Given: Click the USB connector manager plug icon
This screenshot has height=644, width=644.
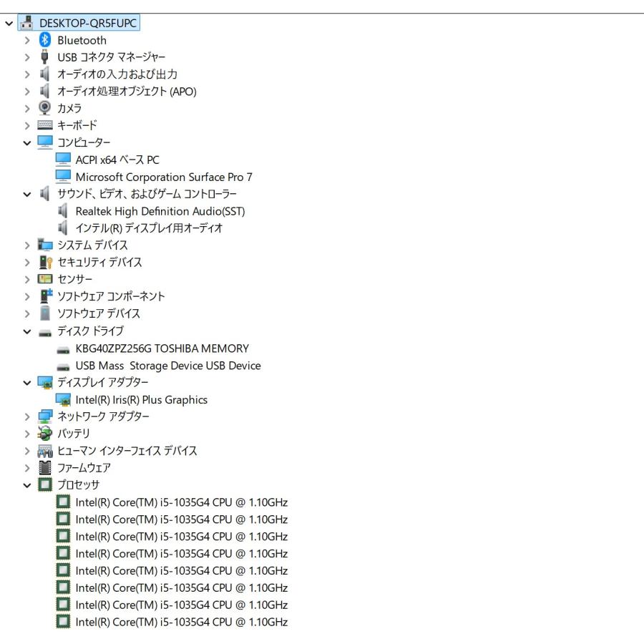Looking at the screenshot, I should [x=45, y=57].
